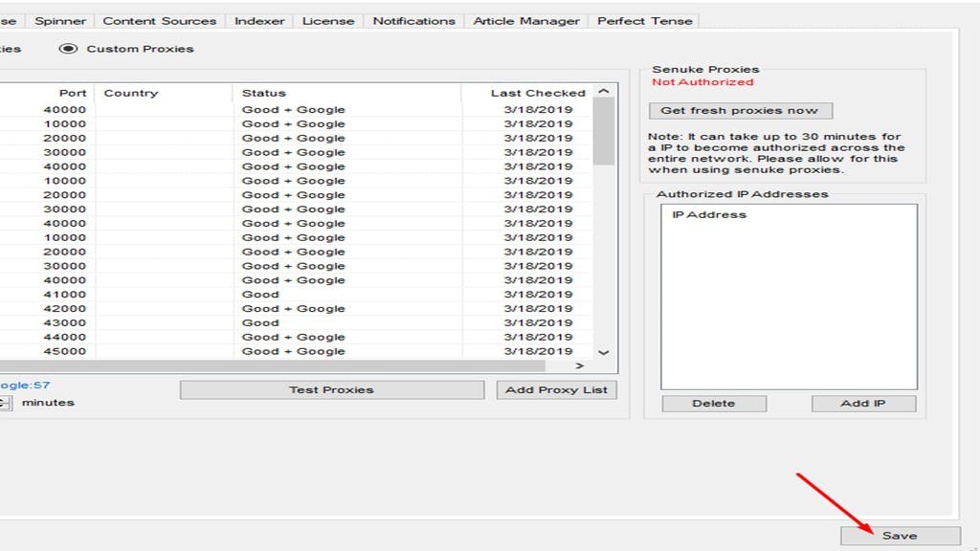Select the proxy row with port 45000
980x551 pixels.
[296, 351]
